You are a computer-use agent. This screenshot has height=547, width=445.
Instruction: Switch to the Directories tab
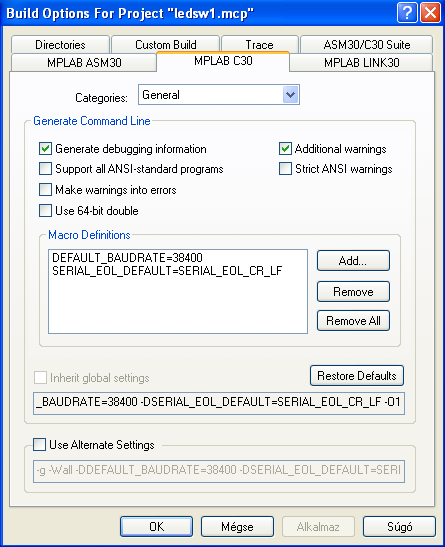point(60,45)
